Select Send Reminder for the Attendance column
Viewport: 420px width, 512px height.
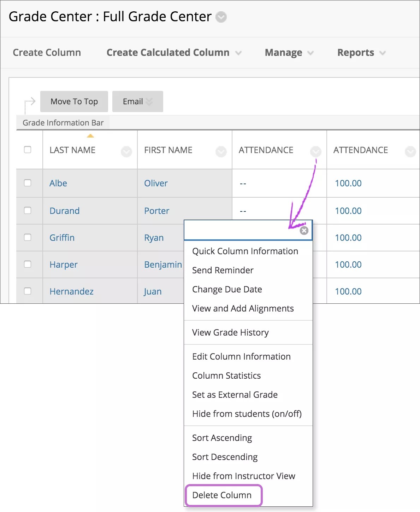coord(223,270)
